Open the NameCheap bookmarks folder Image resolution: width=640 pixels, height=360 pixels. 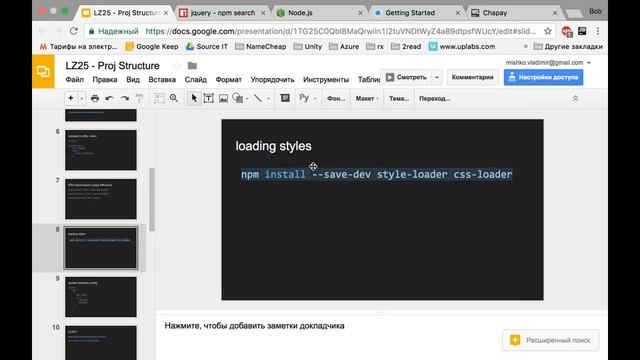coord(261,47)
